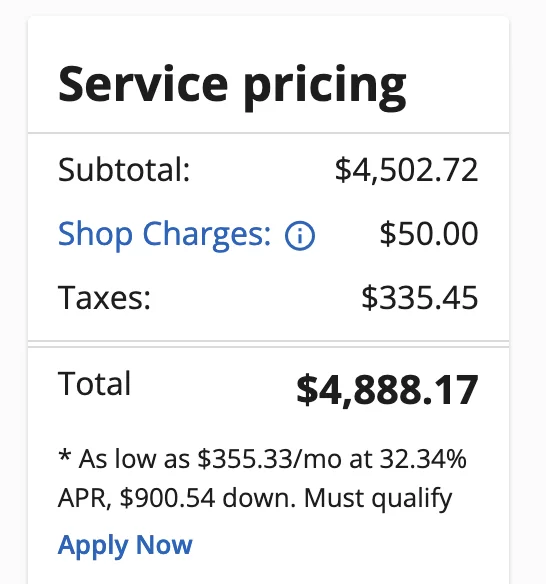Select the Service pricing heading
This screenshot has width=546, height=584.
click(x=232, y=88)
